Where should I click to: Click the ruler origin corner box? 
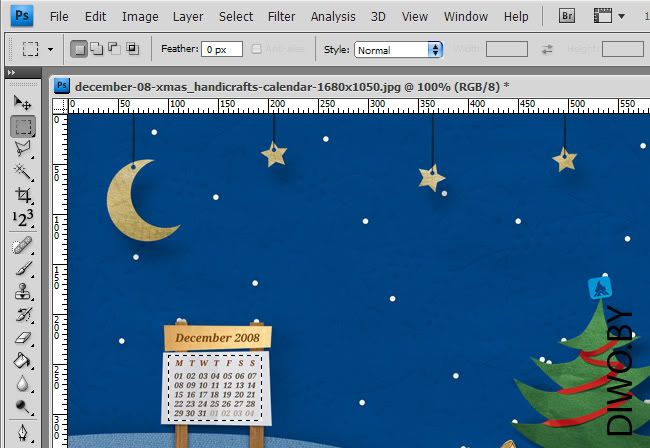click(61, 106)
